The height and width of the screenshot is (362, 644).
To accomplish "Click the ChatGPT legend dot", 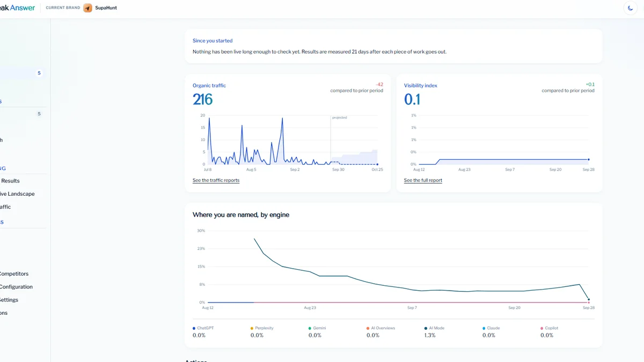I will click(194, 328).
